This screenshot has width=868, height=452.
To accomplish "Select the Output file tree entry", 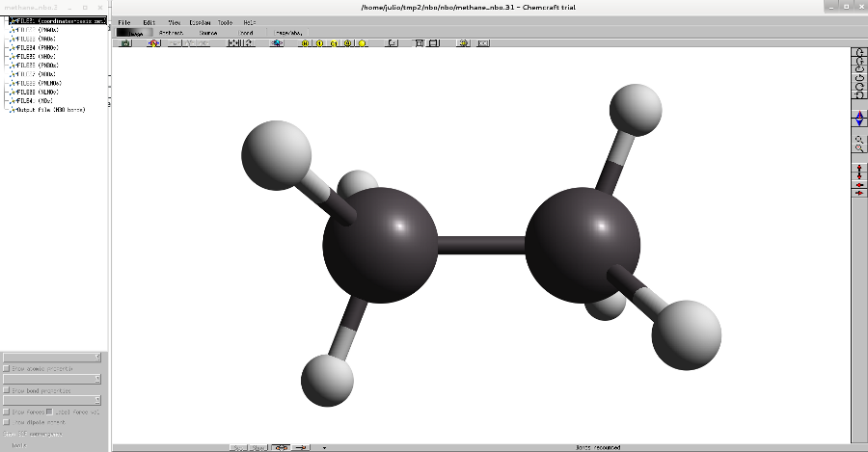I will (x=50, y=110).
